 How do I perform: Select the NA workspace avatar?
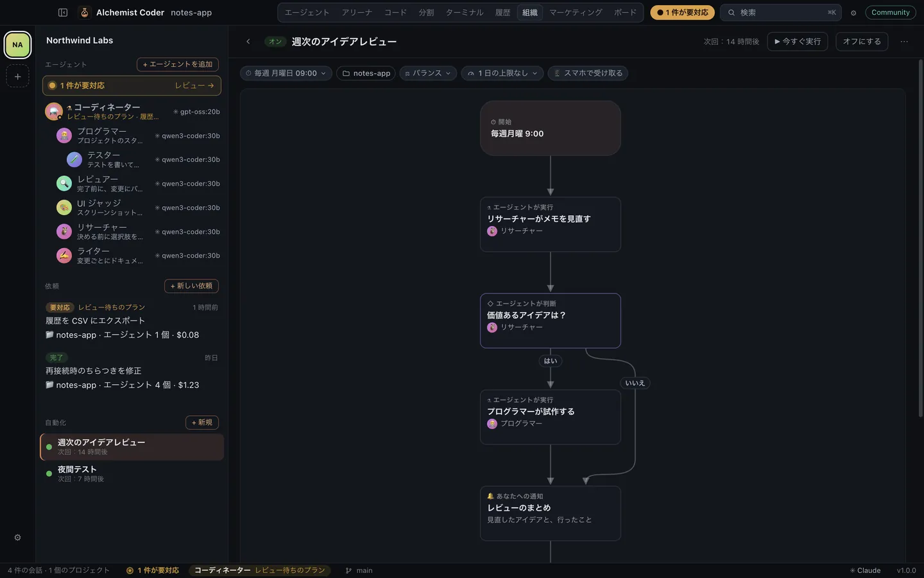pos(17,45)
